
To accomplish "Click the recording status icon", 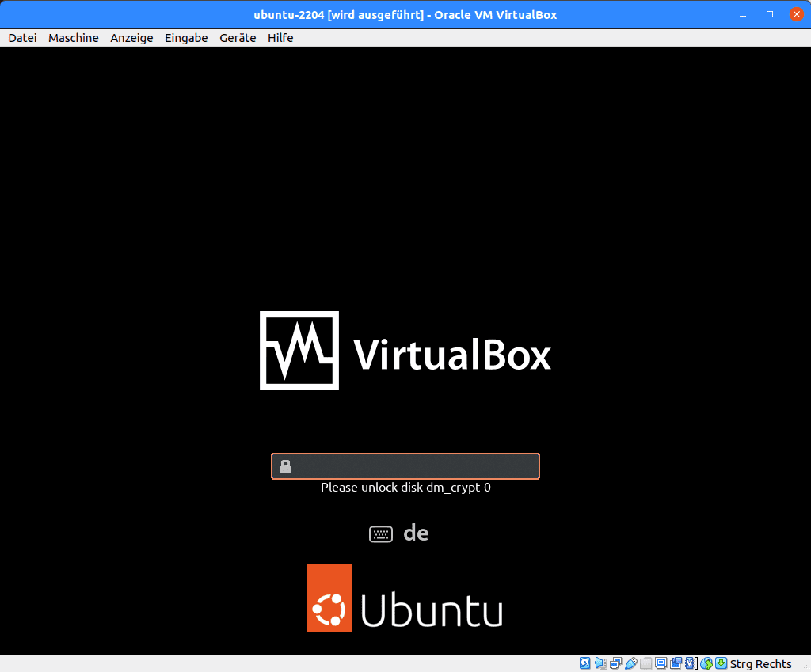I will pyautogui.click(x=676, y=663).
